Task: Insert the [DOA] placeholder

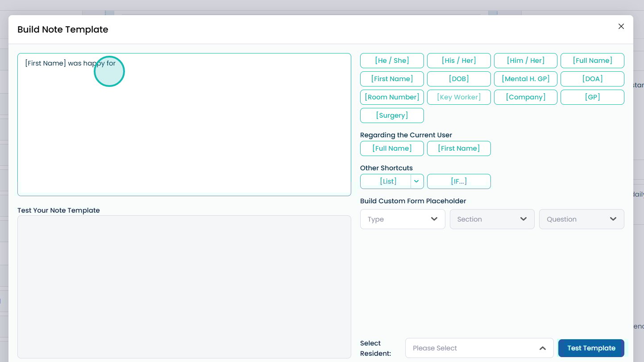Action: pyautogui.click(x=592, y=79)
